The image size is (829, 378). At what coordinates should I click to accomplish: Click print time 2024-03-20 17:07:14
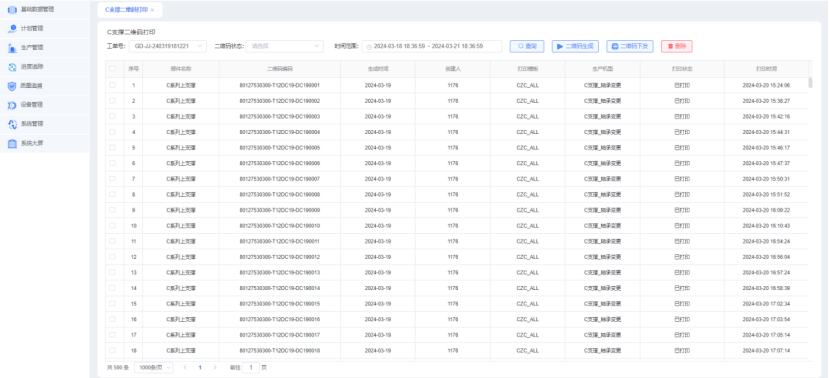766,351
